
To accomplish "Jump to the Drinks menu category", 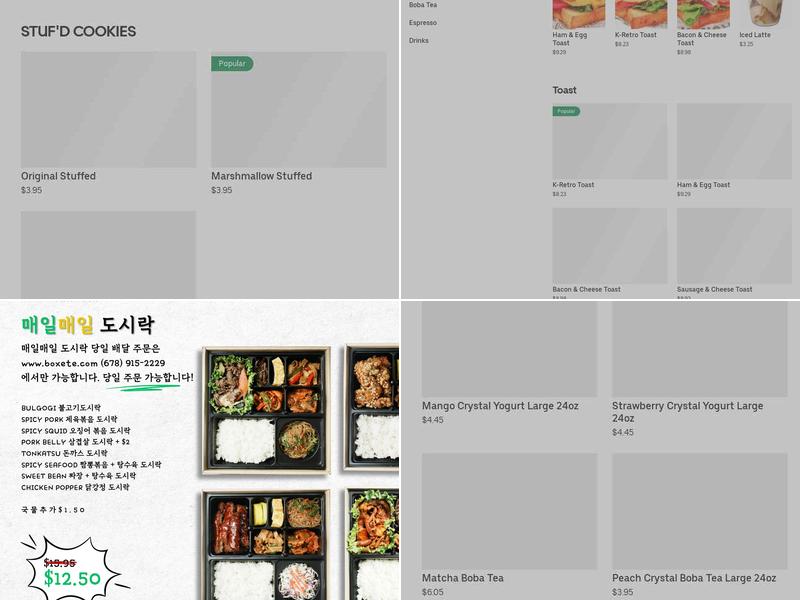I will tap(418, 40).
